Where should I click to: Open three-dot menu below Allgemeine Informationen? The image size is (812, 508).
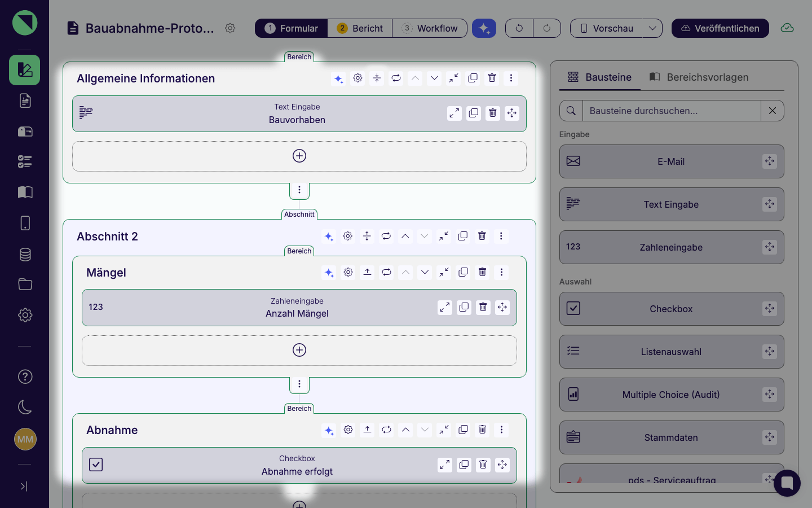(299, 190)
